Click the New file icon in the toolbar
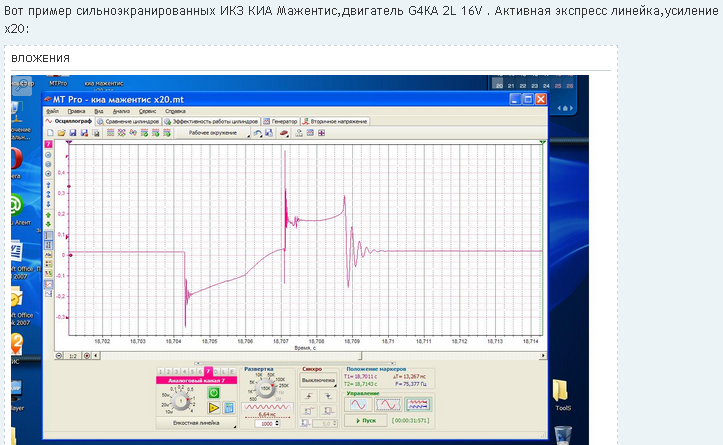Screen dimensions: 723x445 (50, 133)
